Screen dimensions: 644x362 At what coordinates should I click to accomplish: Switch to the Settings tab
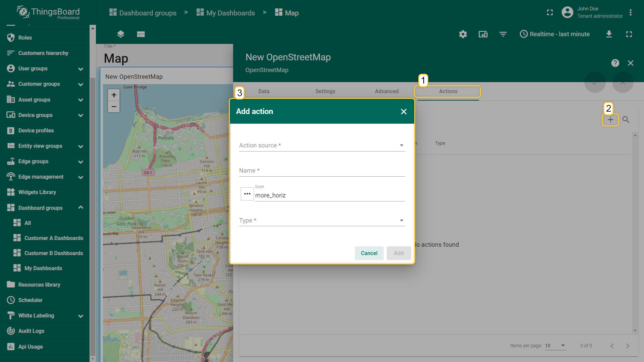click(x=325, y=91)
